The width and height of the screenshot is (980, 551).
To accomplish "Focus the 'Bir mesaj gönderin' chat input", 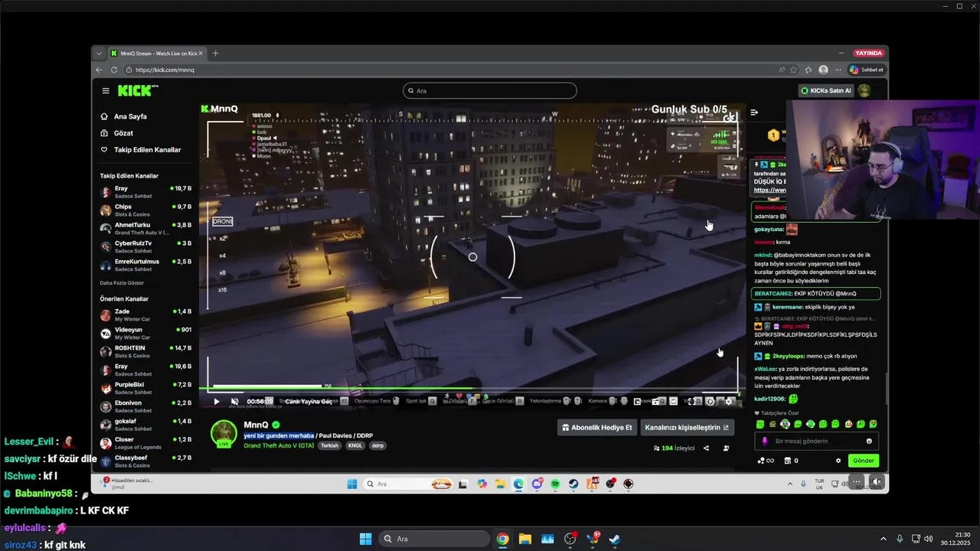I will click(816, 441).
